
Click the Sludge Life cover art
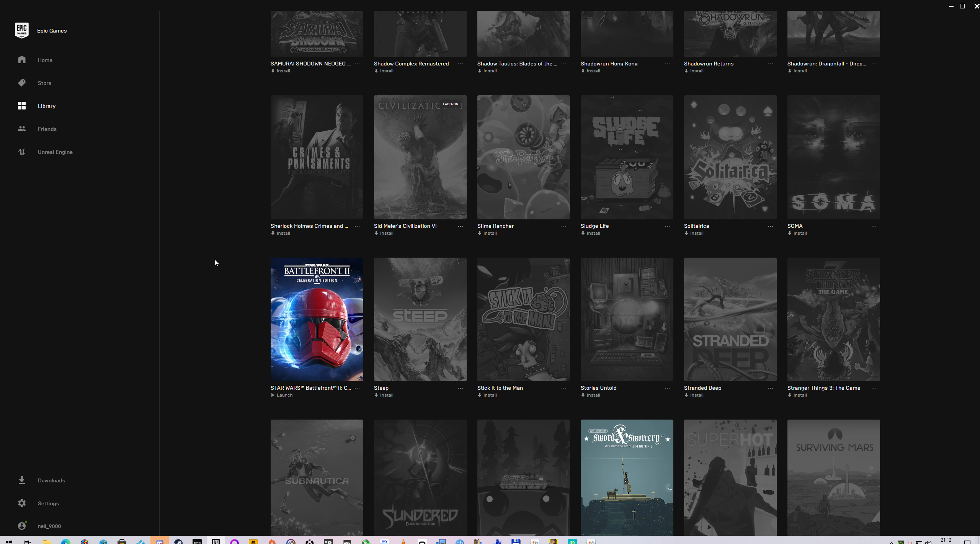click(627, 157)
